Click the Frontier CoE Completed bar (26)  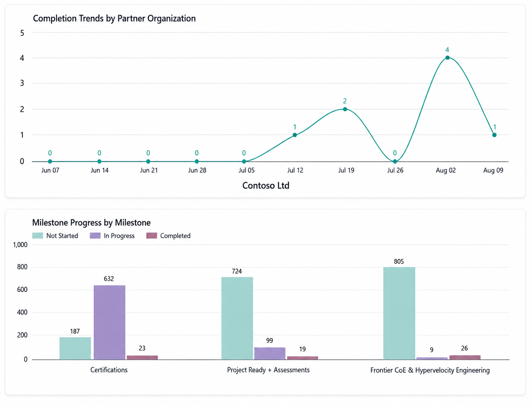click(x=465, y=357)
